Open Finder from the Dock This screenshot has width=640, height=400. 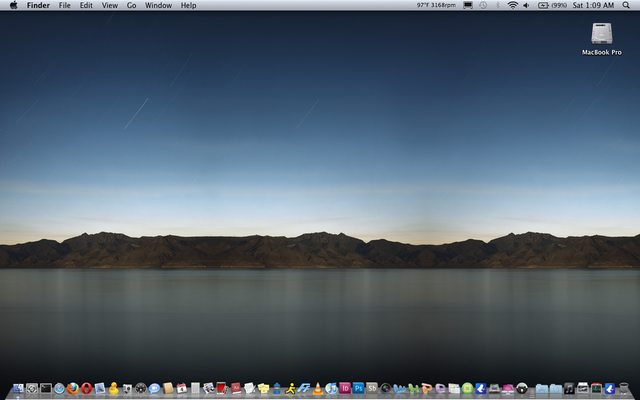[x=18, y=388]
